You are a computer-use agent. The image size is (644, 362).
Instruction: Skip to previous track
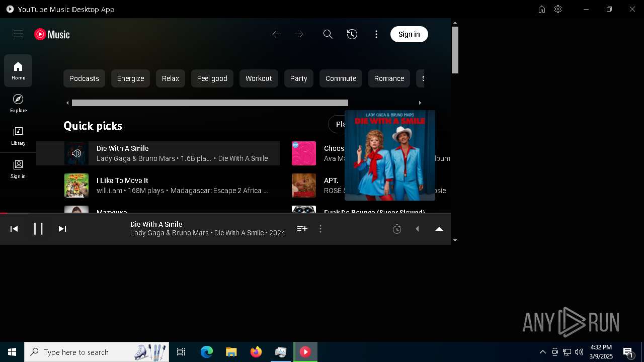point(14,229)
